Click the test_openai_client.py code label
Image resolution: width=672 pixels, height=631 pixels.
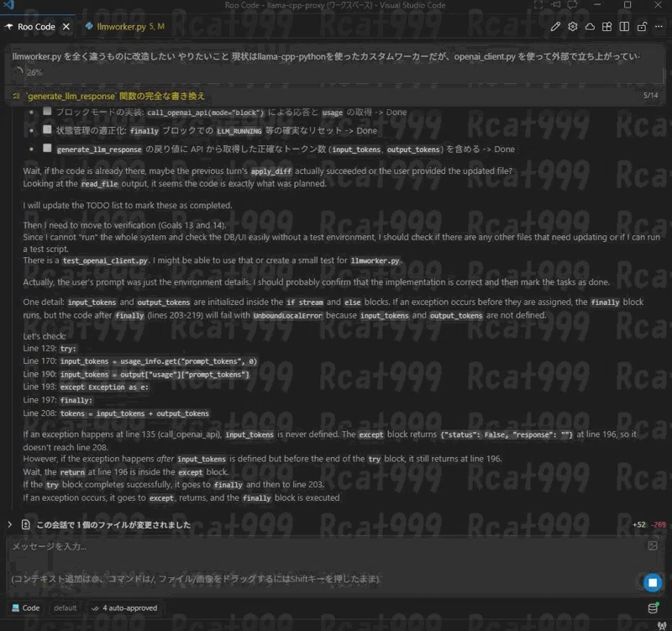(x=106, y=260)
